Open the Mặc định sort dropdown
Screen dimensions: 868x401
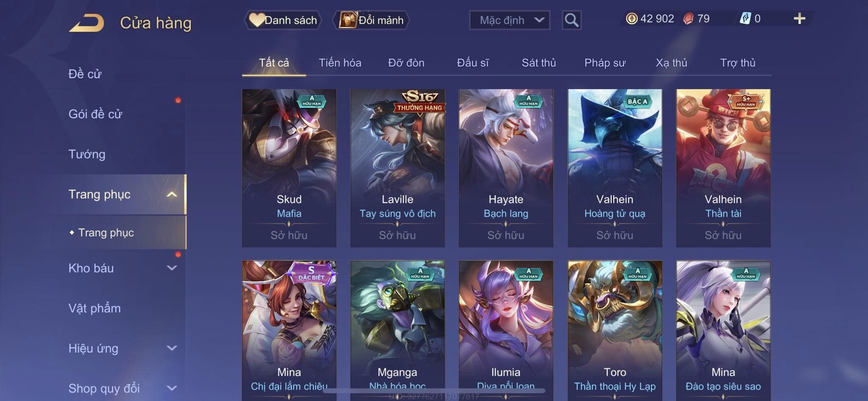coord(509,20)
